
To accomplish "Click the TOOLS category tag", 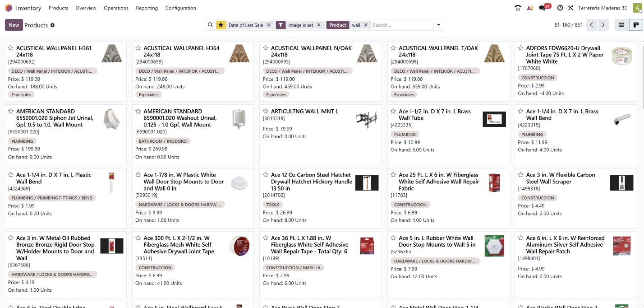I will 273,205.
